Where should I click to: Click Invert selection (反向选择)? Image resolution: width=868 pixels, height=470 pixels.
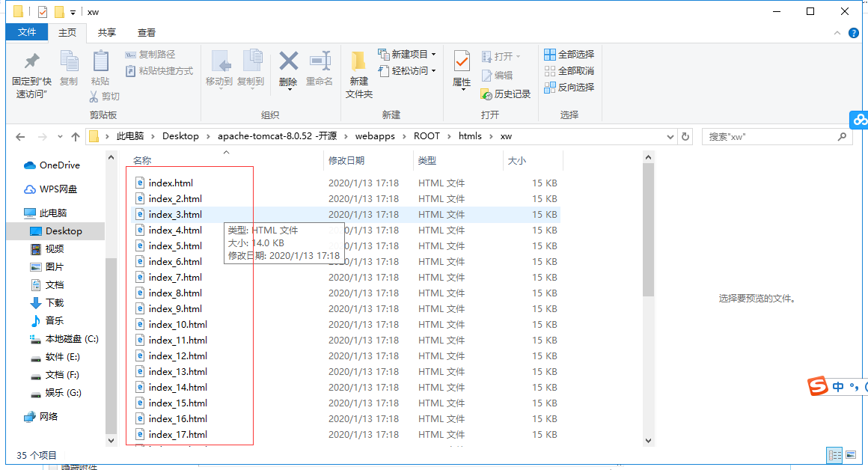point(569,88)
